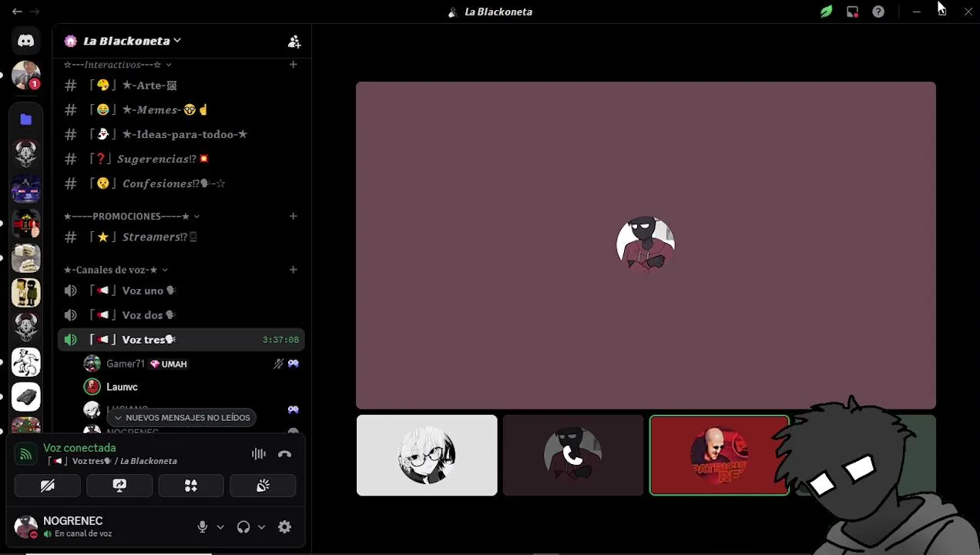Viewport: 980px width, 555px height.
Task: Open Voz tres / La Blackoneta link
Action: (113, 461)
